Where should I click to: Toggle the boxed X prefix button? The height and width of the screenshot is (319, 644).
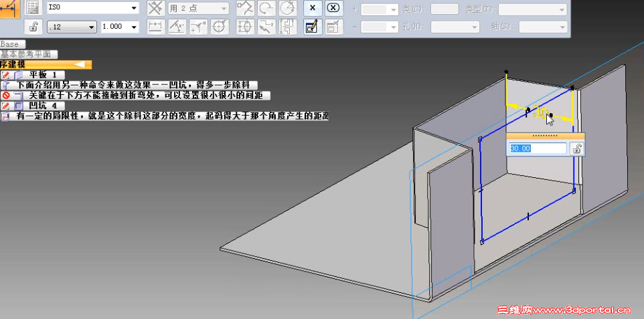pyautogui.click(x=334, y=8)
